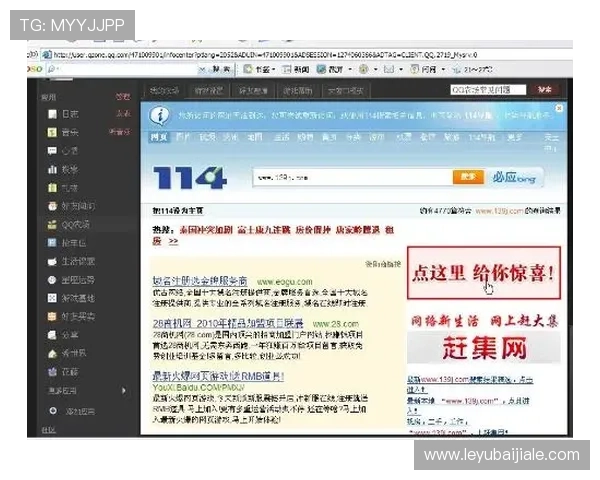600x480 pixels.
Task: Select the 视频 video tab in 114 search
Action: click(207, 137)
